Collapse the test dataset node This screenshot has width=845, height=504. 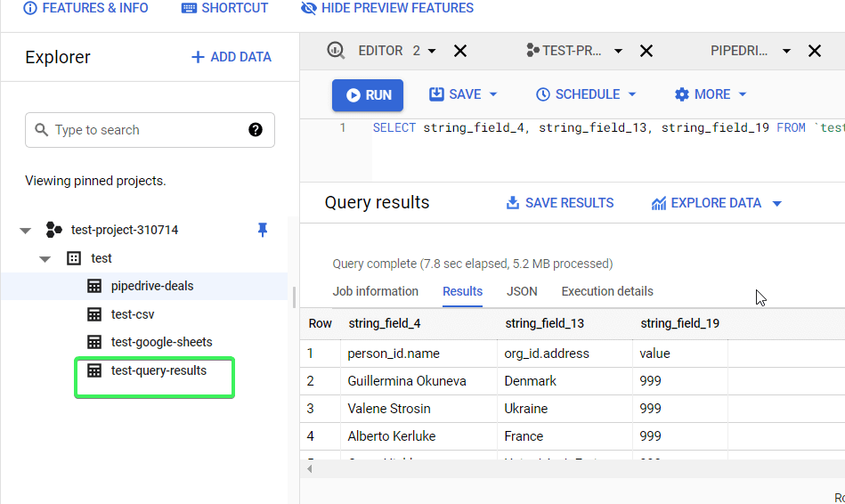(45, 259)
